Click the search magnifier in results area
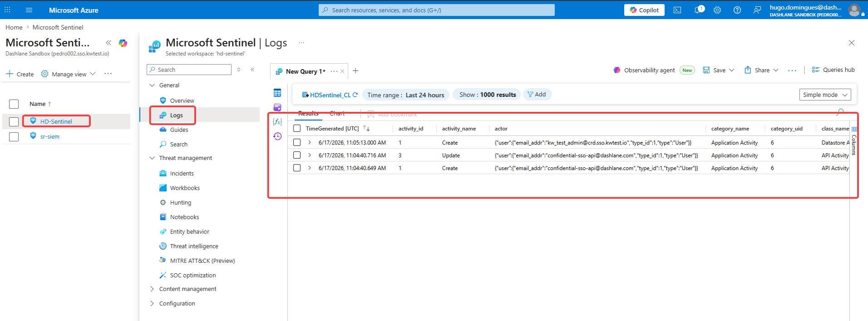868x321 pixels. (840, 112)
